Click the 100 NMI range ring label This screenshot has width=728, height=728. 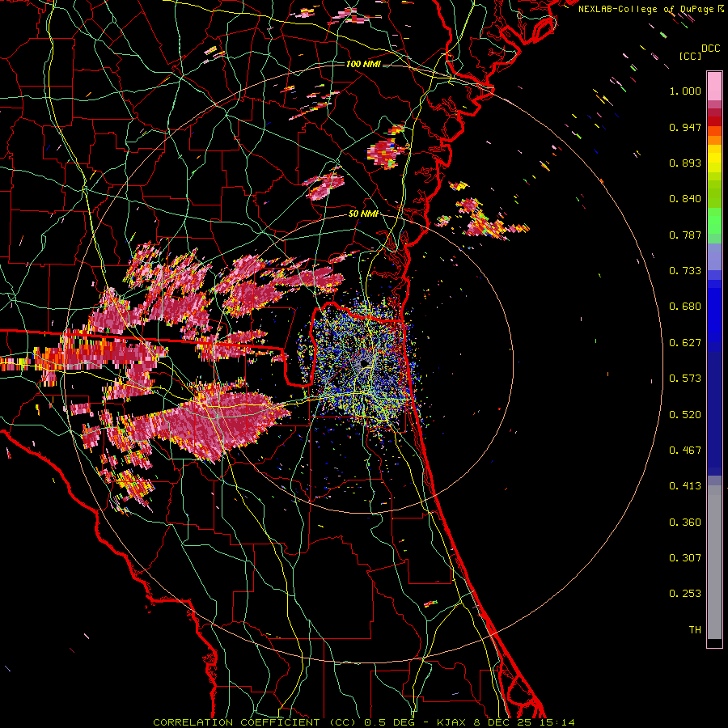tap(363, 64)
